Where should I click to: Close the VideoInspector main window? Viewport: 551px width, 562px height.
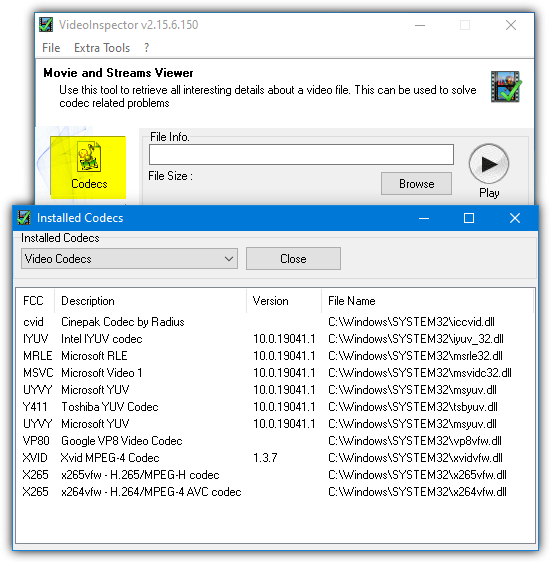pos(511,25)
